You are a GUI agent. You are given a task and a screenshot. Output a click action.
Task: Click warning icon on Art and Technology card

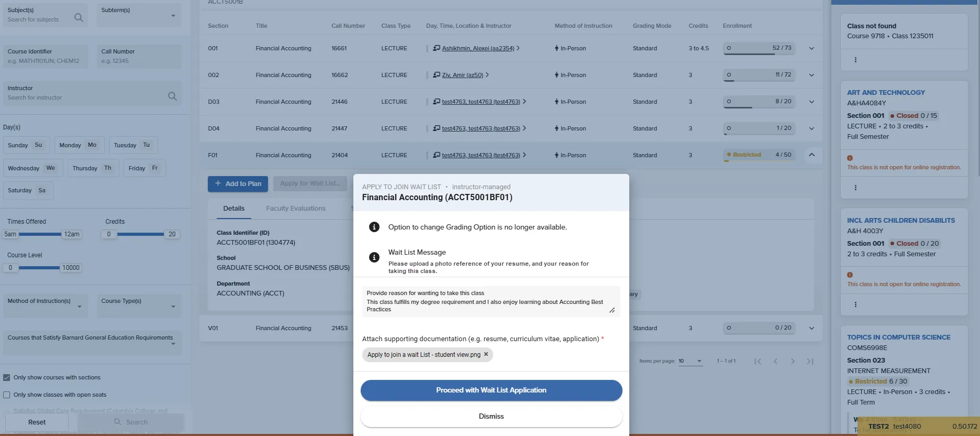pyautogui.click(x=850, y=158)
